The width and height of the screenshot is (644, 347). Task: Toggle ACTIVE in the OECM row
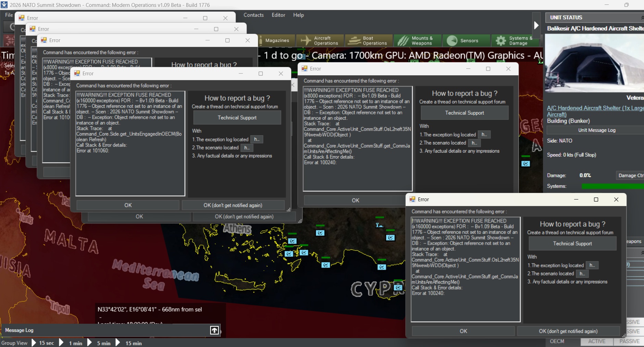point(597,342)
